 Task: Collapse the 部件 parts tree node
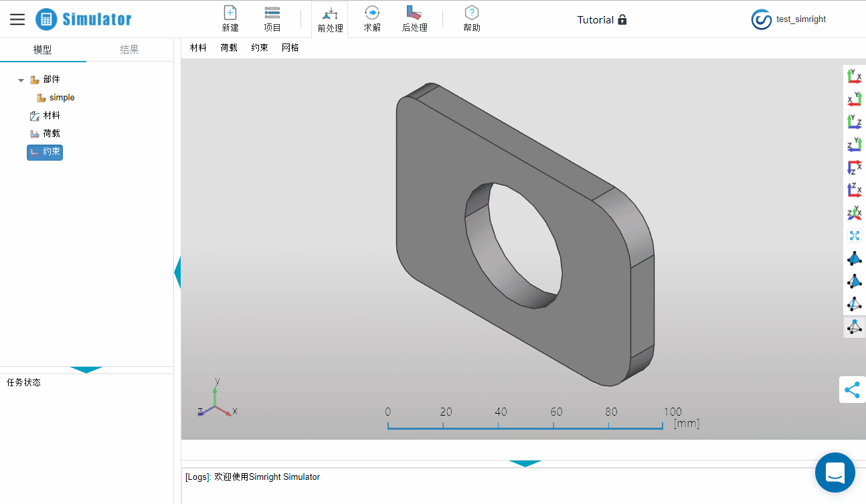[21, 80]
